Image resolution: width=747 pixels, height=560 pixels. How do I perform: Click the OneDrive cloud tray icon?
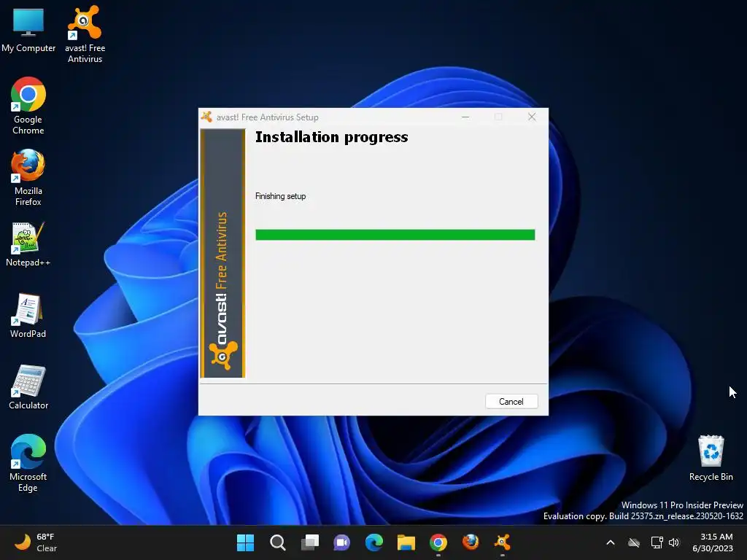tap(634, 542)
